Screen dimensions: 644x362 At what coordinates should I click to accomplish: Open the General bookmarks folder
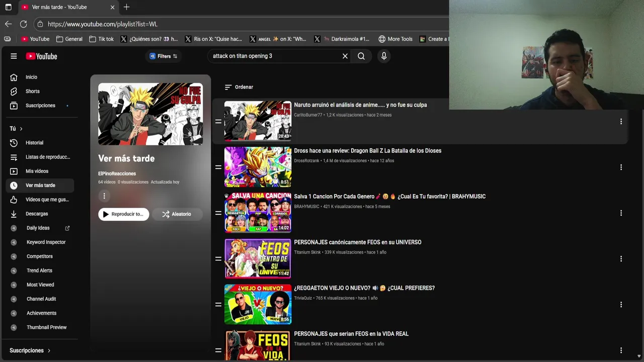69,39
